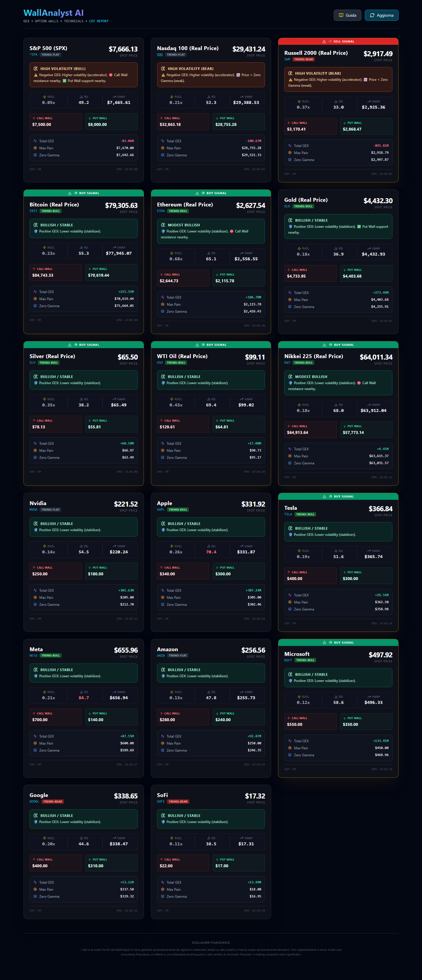Click Nvidia Total GEX value +301.63M
Viewport: 422px width, 980px height.
[126, 591]
